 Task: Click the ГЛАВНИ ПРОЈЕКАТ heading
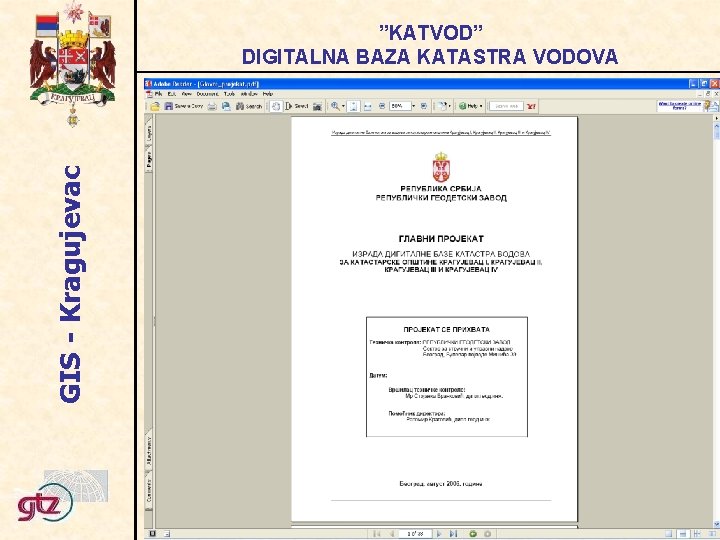click(x=441, y=239)
